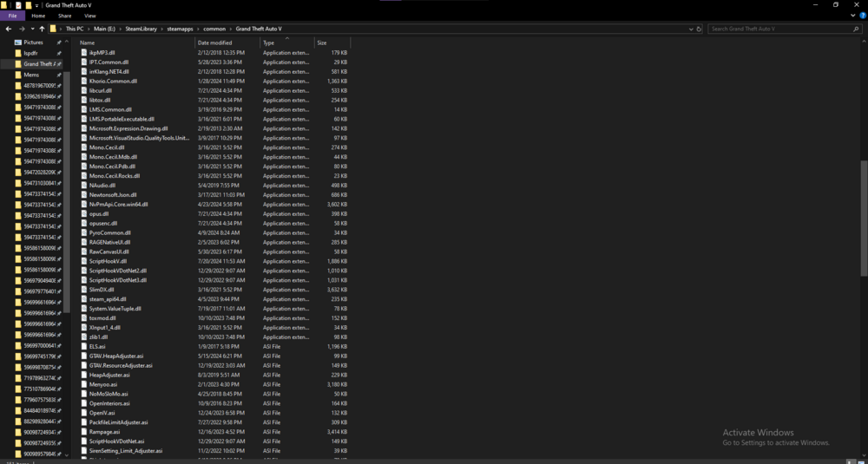Image resolution: width=868 pixels, height=464 pixels.
Task: Click the pin icon next to Mems
Action: click(x=59, y=75)
